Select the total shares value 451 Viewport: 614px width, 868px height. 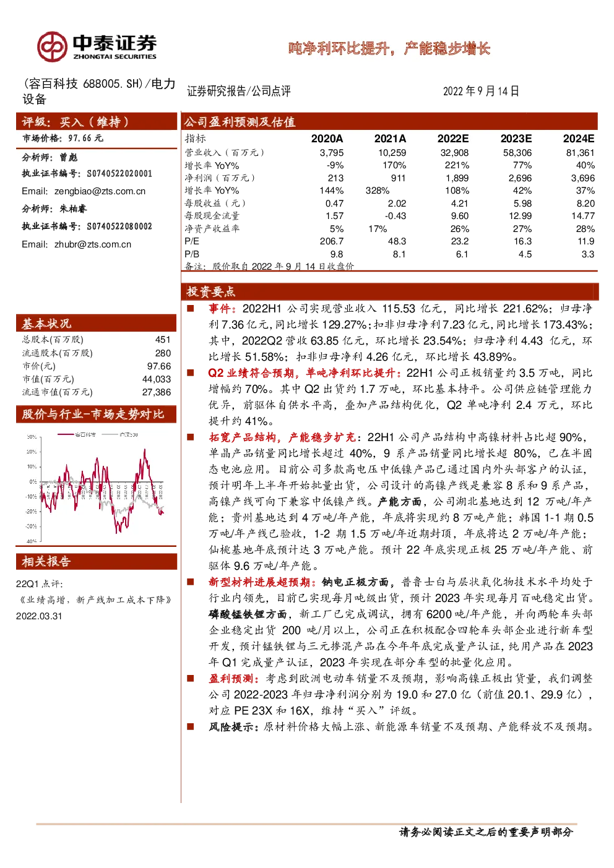[x=163, y=340]
